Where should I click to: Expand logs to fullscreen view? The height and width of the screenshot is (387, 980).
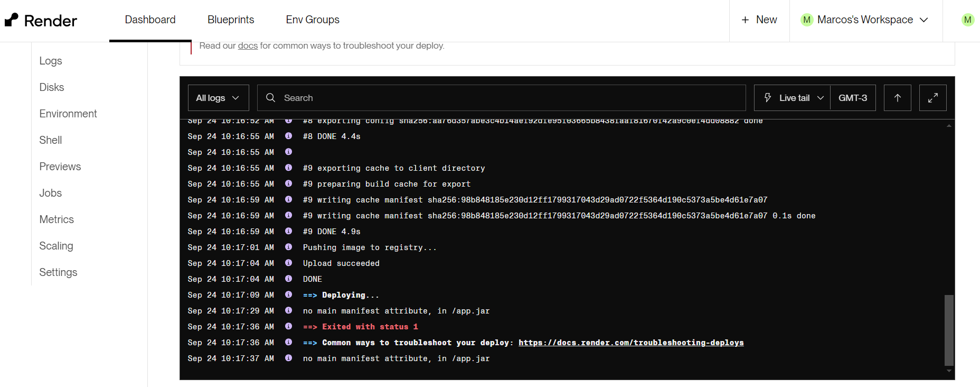[933, 98]
